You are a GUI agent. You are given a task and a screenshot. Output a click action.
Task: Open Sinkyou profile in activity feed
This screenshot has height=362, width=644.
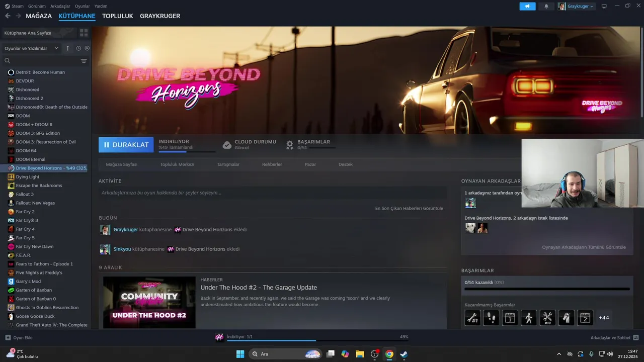[122, 249]
